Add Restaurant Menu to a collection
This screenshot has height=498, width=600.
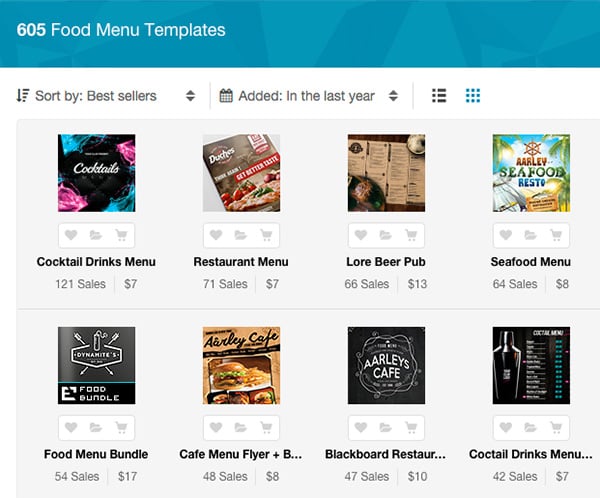point(241,235)
